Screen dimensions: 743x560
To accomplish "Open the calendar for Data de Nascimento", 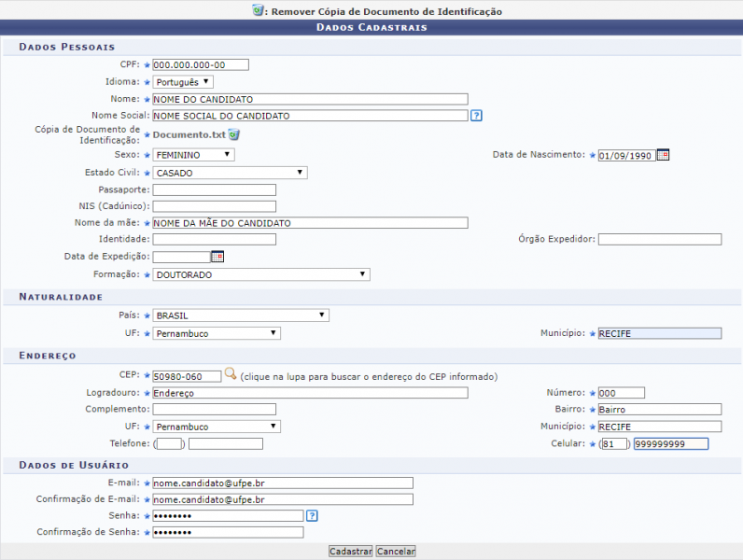I will click(664, 155).
